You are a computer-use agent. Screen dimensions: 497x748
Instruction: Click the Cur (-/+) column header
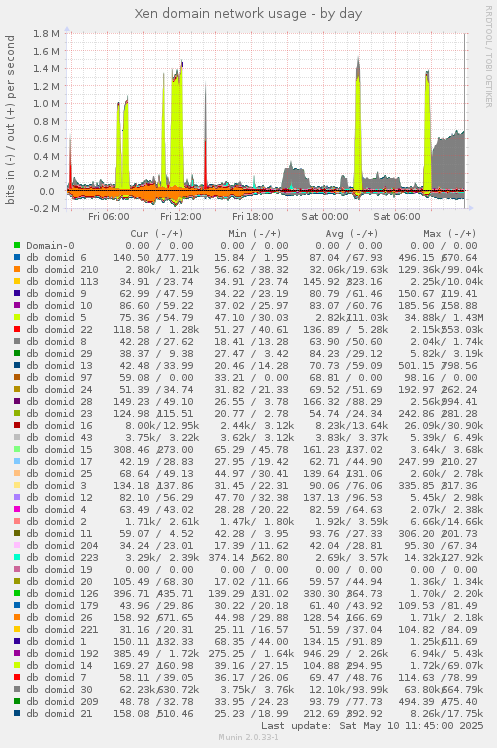pos(157,233)
